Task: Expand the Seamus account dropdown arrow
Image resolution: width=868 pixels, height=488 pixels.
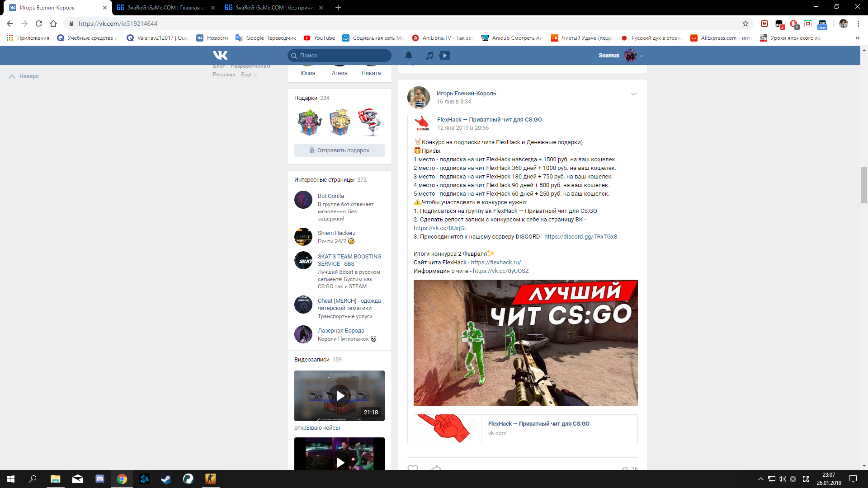Action: click(x=642, y=56)
